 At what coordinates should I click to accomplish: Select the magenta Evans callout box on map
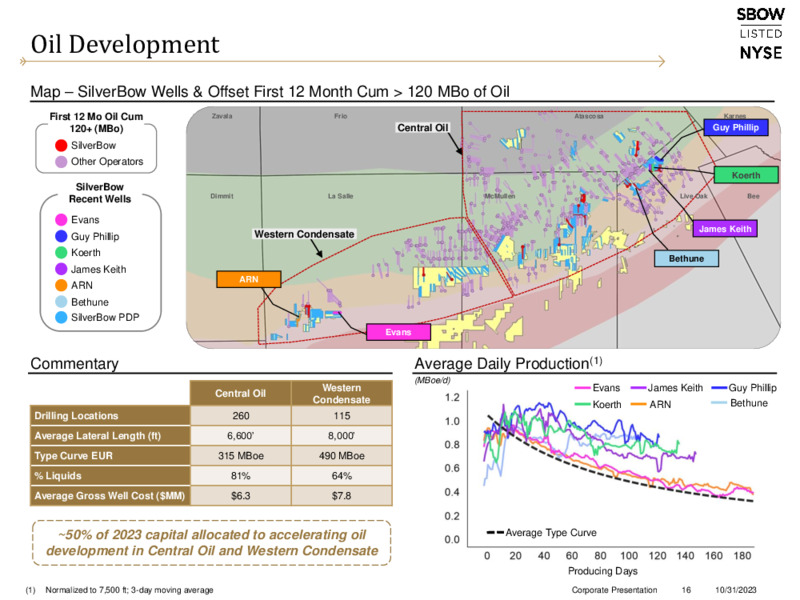(398, 332)
